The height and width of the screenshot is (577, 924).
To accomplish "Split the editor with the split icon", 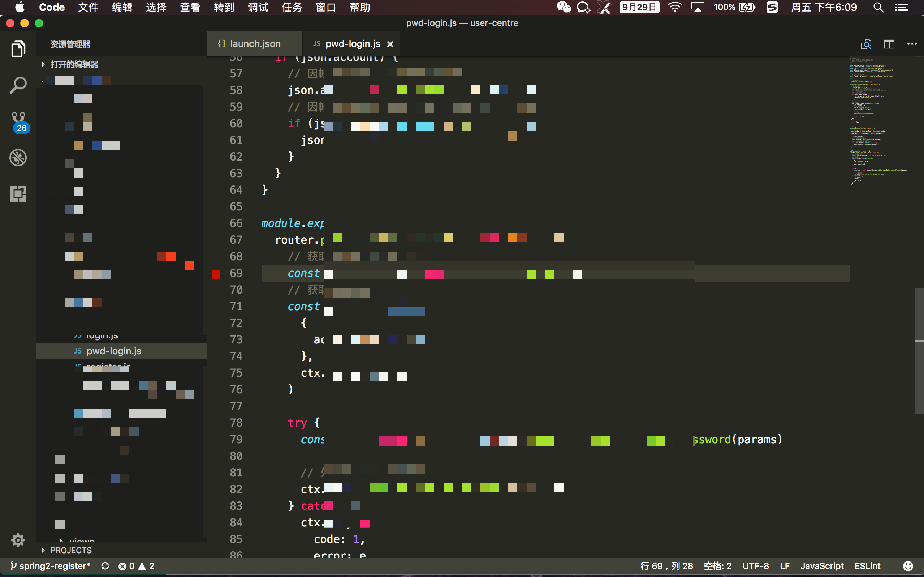I will point(889,44).
